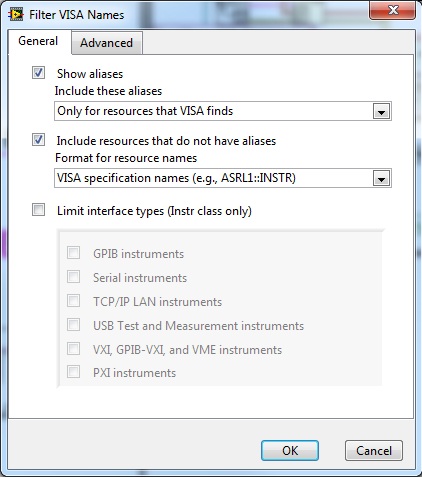Image resolution: width=422 pixels, height=478 pixels.
Task: Toggle Include resources that do not have aliases
Action: point(38,140)
